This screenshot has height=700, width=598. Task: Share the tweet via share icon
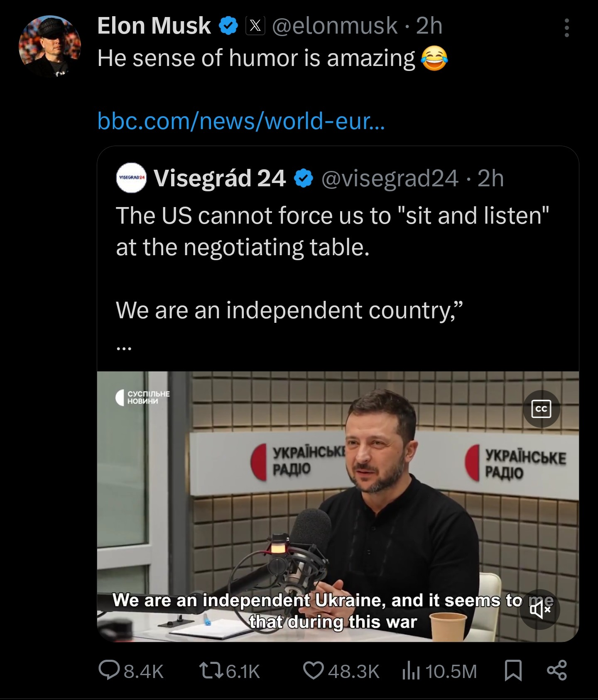556,670
